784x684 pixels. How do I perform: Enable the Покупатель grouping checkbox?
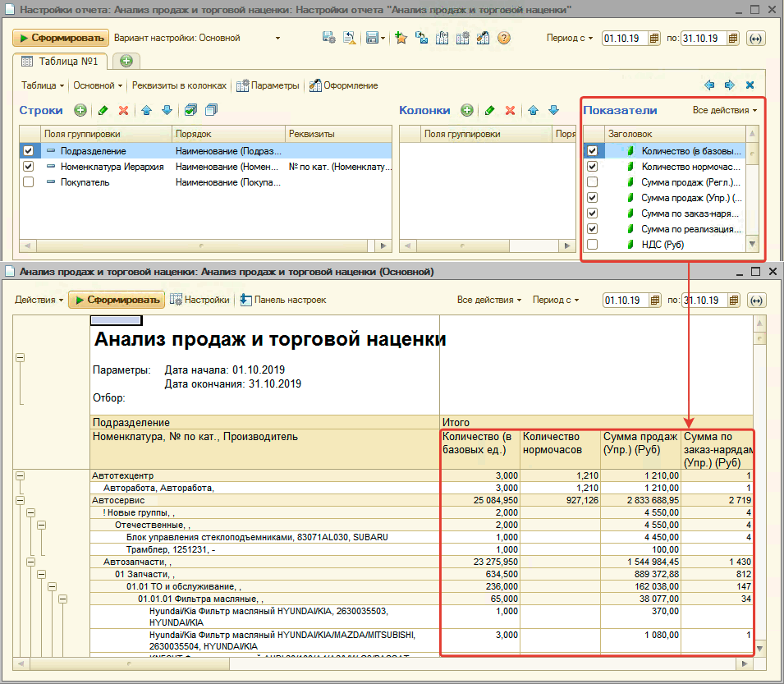point(29,182)
